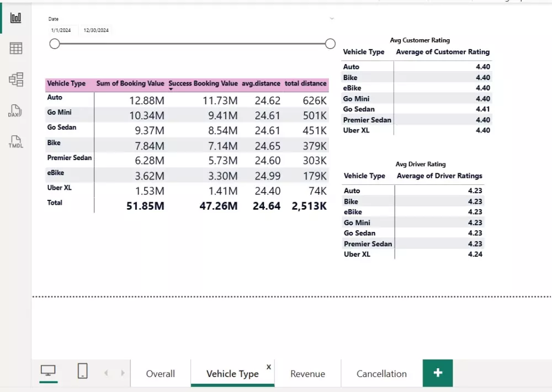Image resolution: width=552 pixels, height=392 pixels.
Task: Sort by Sum of Booking Value header
Action: (130, 83)
